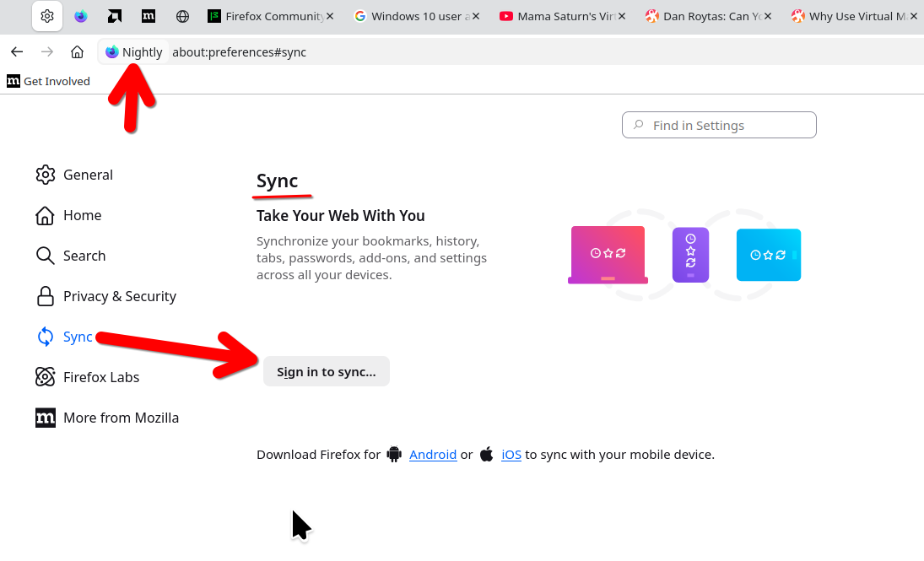Viewport: 924px width, 561px height.
Task: Click the browser Back arrow
Action: point(17,52)
